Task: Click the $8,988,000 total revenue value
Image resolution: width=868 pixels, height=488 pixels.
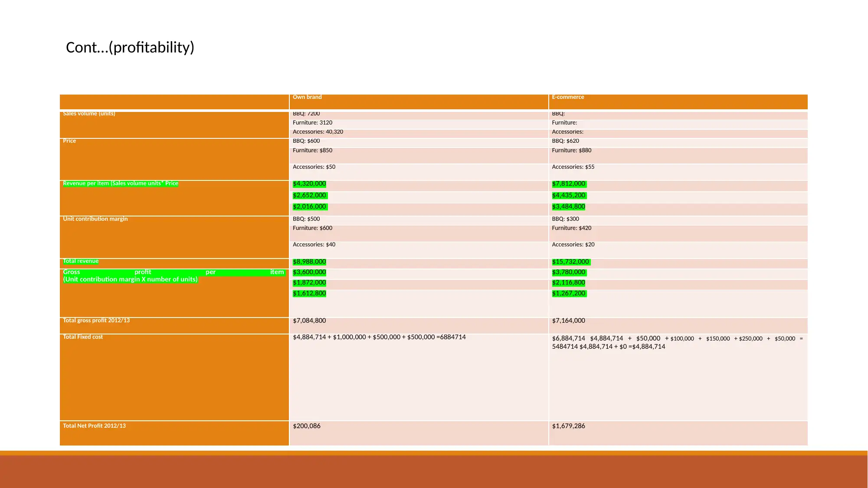Action: [309, 262]
